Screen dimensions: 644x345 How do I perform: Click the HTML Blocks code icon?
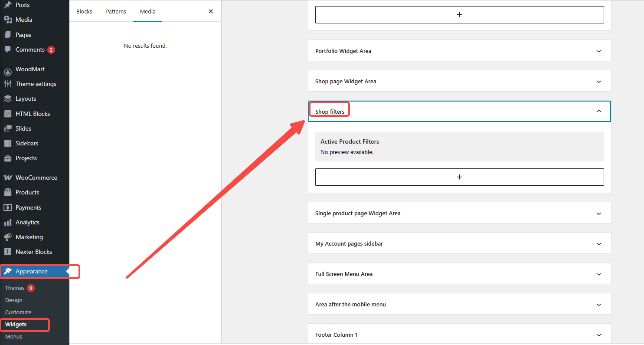(8, 114)
